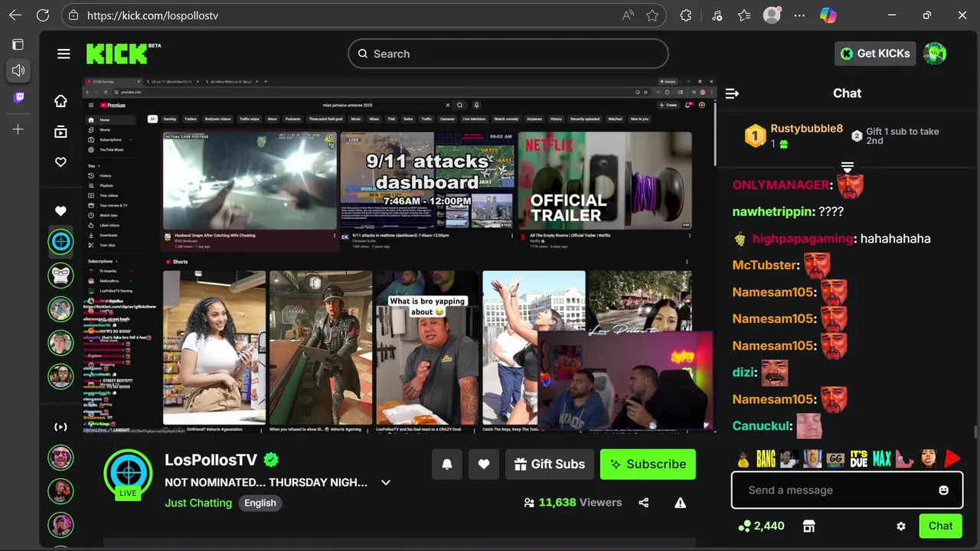Screen dimensions: 980x551
Task: Follow channel with the heart button
Action: (x=484, y=464)
